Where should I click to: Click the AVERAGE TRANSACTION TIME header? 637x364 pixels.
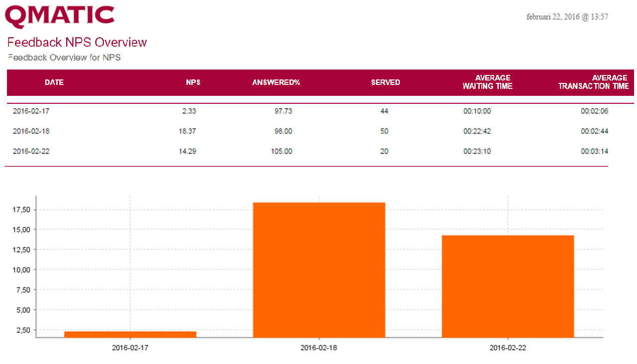(593, 82)
